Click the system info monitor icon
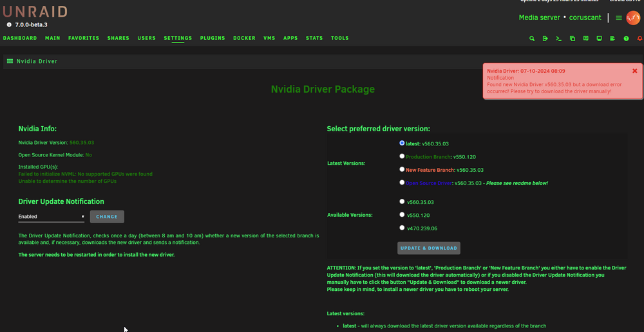 599,39
